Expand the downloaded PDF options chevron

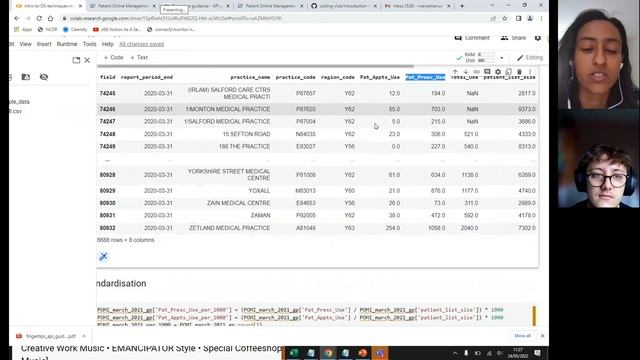pos(84,336)
